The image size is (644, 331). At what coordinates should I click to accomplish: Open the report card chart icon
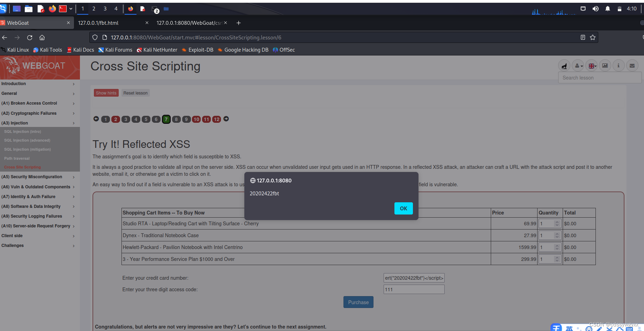(x=605, y=66)
